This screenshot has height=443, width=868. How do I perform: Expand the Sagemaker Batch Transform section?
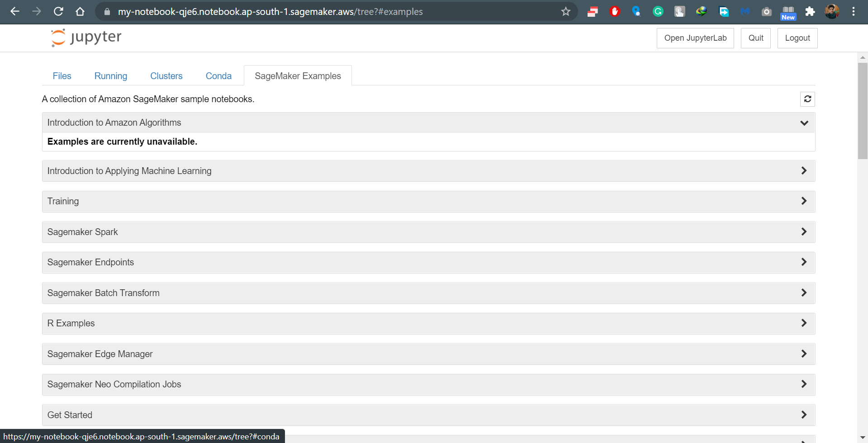(x=428, y=293)
